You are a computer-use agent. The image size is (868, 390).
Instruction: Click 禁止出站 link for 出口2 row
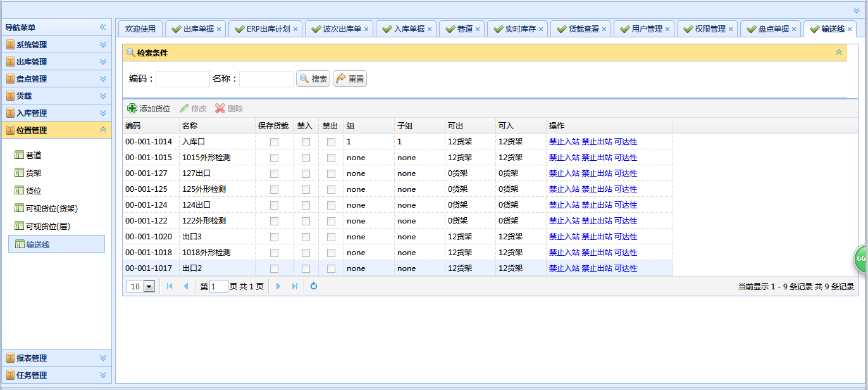pos(597,268)
